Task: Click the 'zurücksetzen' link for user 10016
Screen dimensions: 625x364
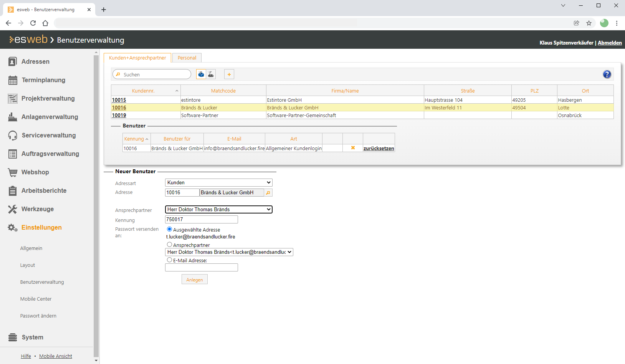Action: click(379, 149)
